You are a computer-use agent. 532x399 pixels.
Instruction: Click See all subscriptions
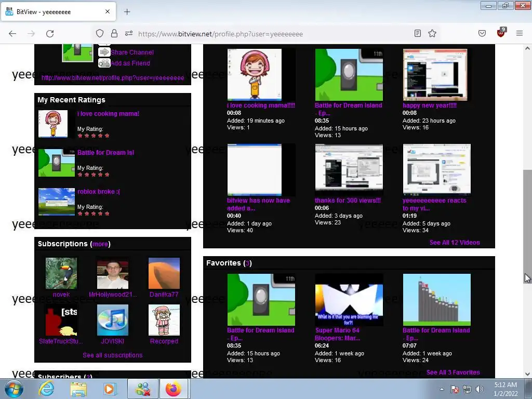point(113,355)
